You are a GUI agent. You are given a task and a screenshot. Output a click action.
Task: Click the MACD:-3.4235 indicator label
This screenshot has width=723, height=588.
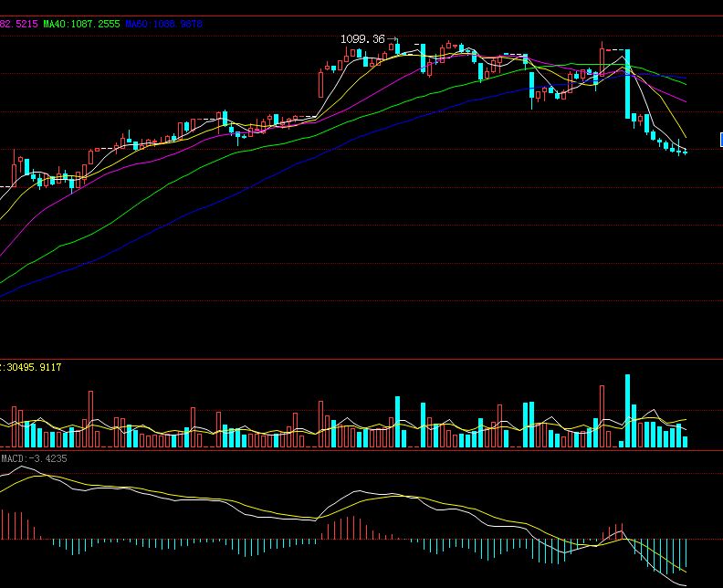coord(34,458)
